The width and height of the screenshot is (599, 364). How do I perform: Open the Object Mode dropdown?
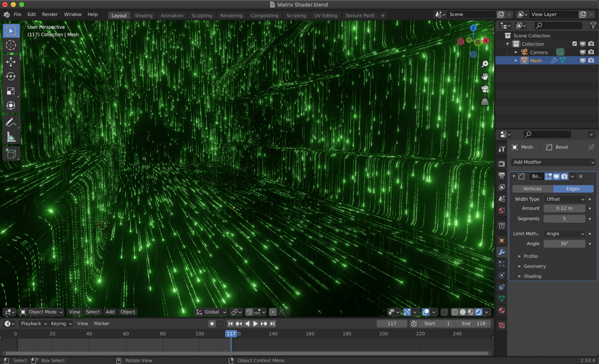(42, 312)
